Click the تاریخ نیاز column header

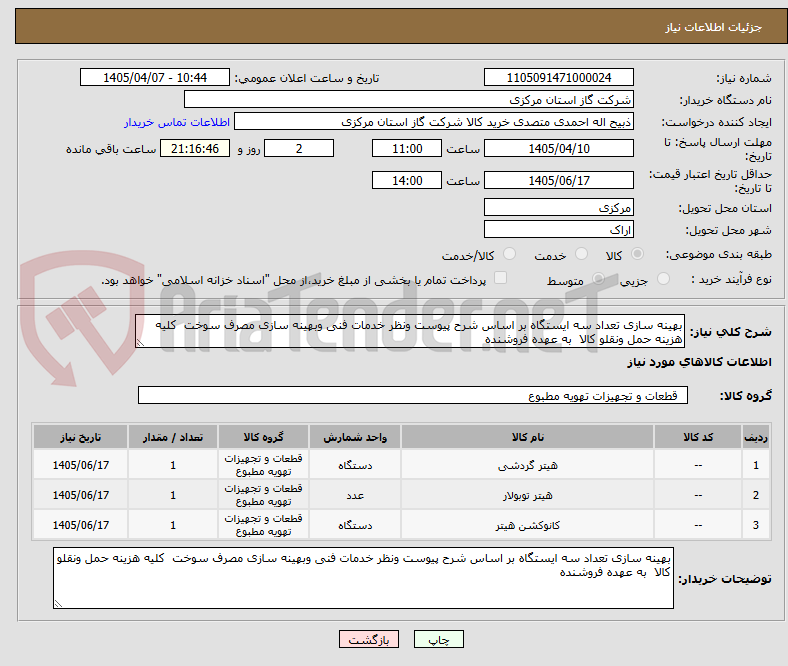(80, 437)
